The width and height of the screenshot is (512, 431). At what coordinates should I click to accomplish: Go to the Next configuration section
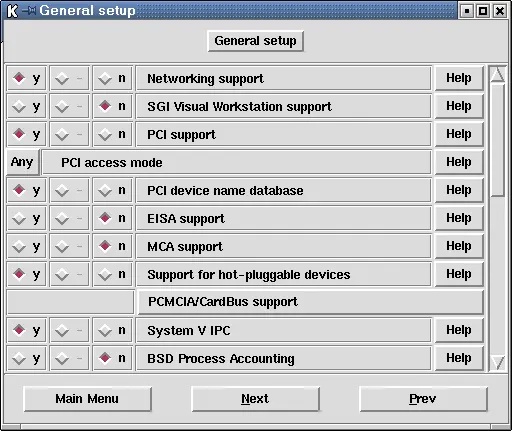(255, 399)
